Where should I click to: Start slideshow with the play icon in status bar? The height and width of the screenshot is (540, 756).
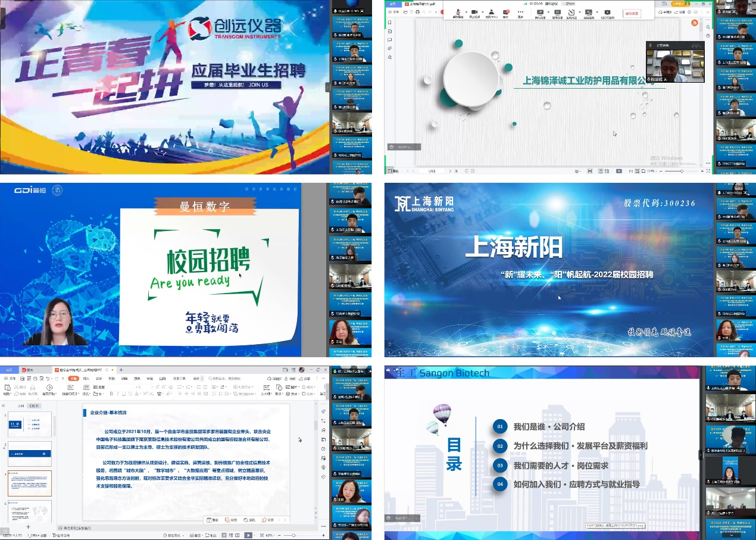tap(248, 535)
